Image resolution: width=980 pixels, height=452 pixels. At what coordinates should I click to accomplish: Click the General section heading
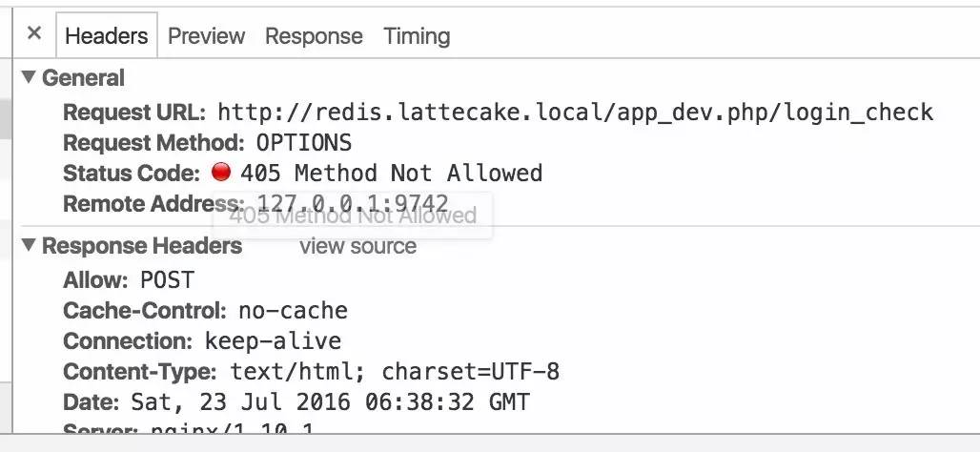(83, 78)
